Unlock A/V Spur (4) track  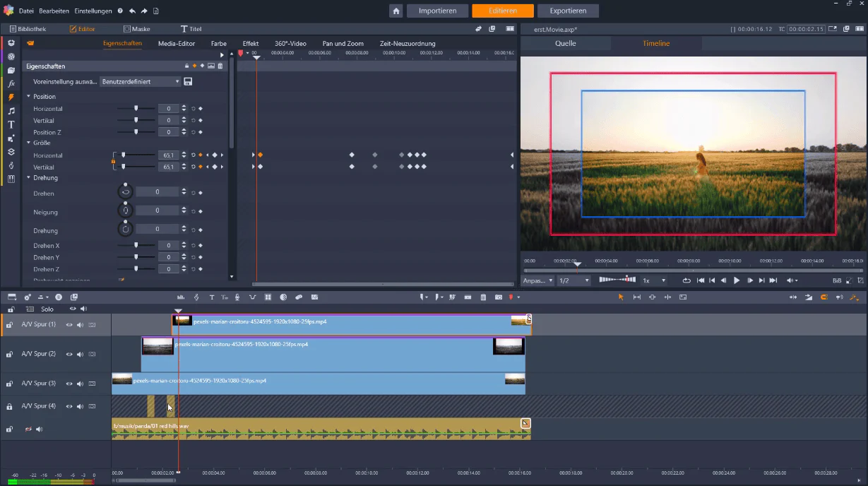(x=10, y=407)
